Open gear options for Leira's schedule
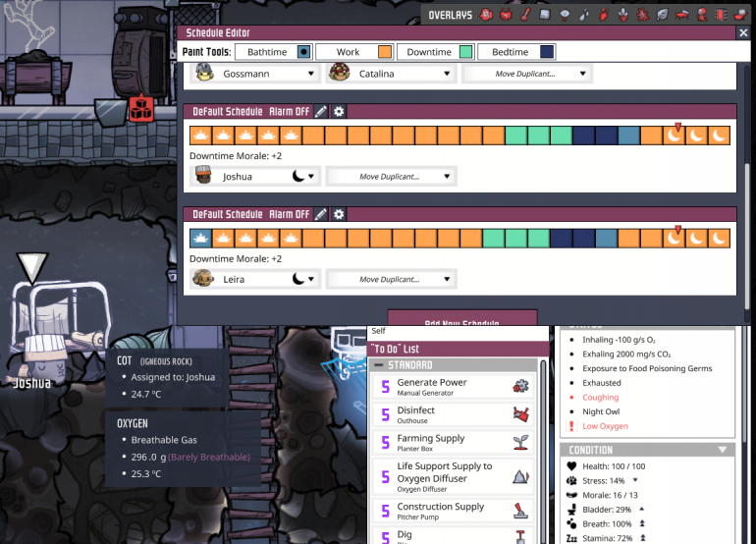The image size is (756, 544). [x=339, y=214]
